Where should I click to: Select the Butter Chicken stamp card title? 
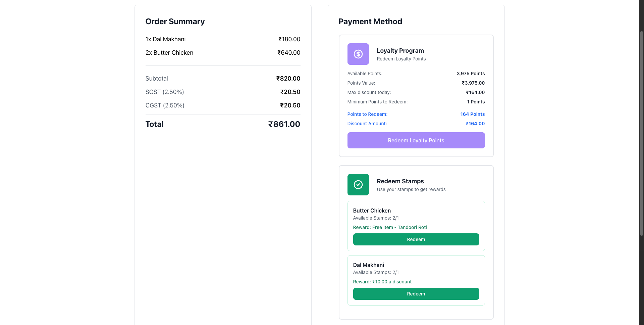click(372, 211)
